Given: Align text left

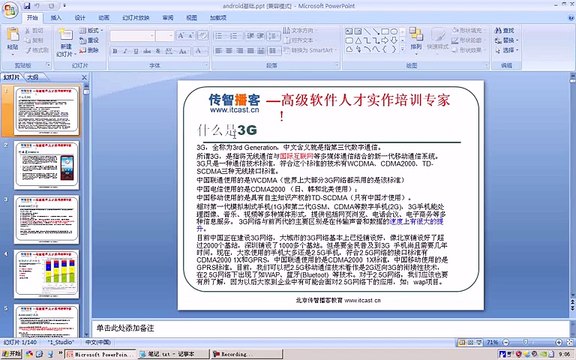Looking at the screenshot, I should tap(219, 51).
